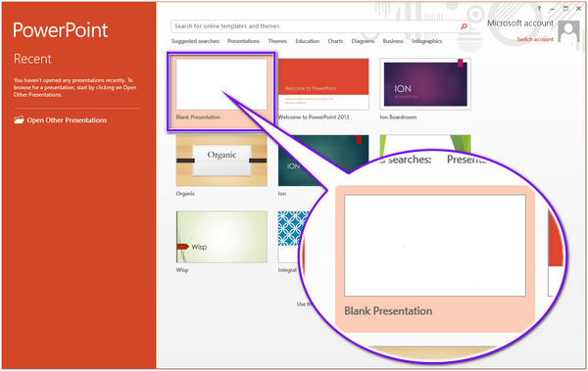Image resolution: width=588 pixels, height=371 pixels.
Task: Select the Education suggested search
Action: (x=308, y=41)
